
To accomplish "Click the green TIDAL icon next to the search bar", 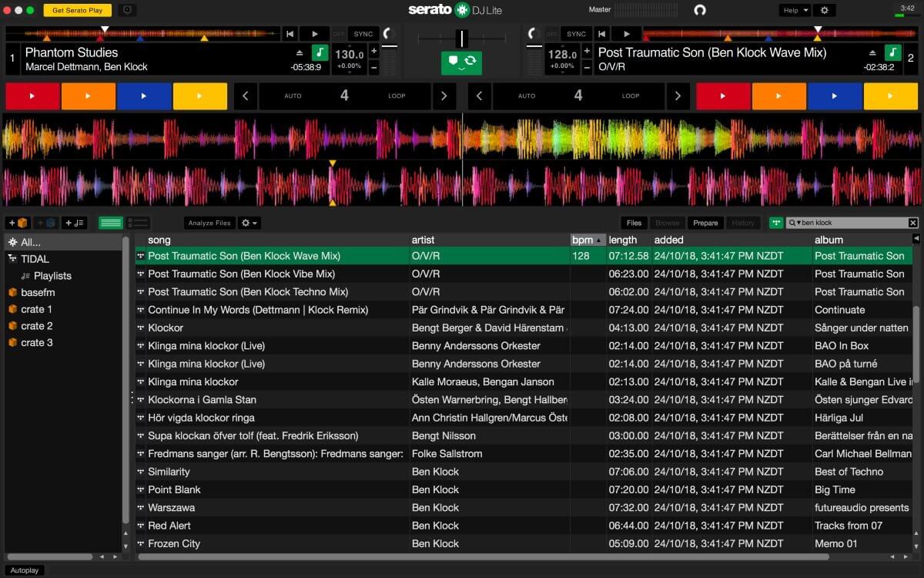I will click(x=776, y=223).
